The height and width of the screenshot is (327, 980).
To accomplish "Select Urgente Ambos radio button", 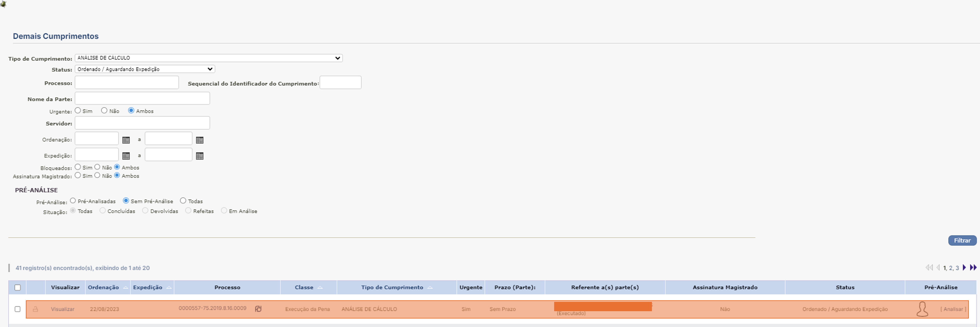I will (x=131, y=111).
